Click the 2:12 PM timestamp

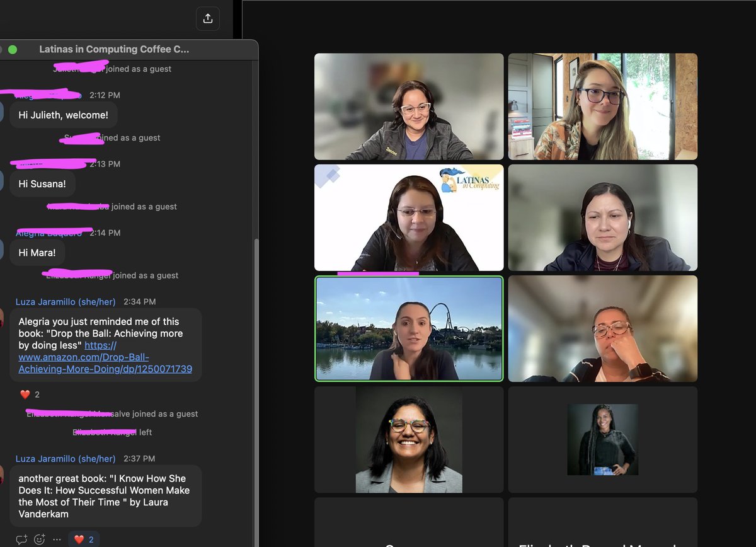point(105,95)
